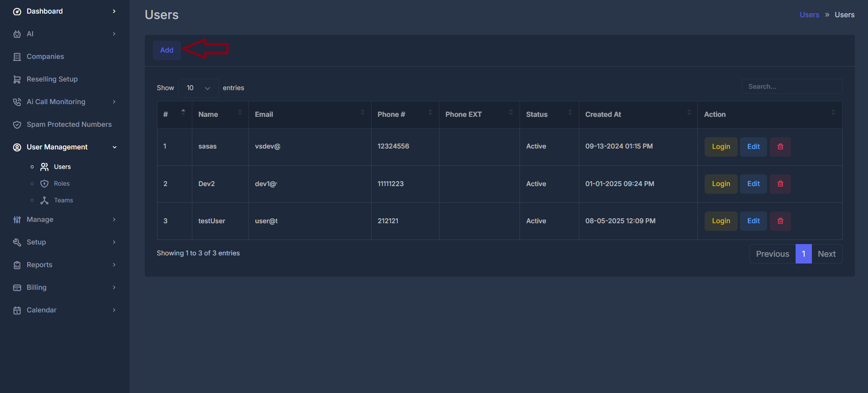Go to the Next page
868x393 pixels.
point(827,254)
